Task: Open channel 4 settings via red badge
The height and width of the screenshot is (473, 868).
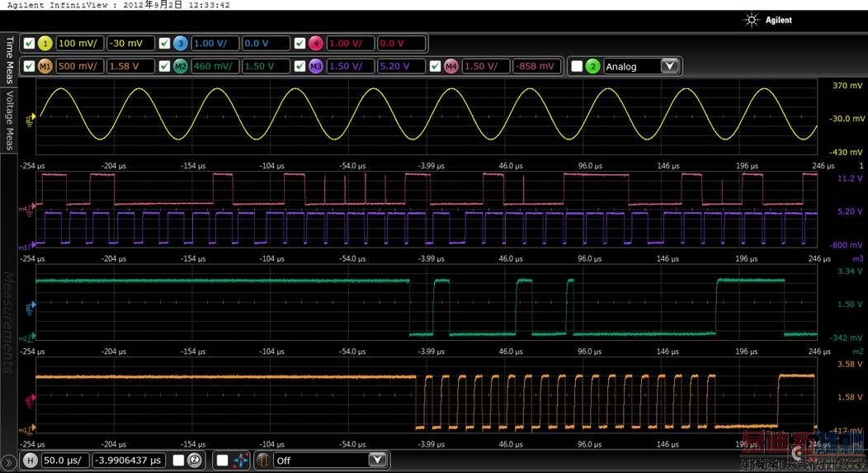Action: 315,43
